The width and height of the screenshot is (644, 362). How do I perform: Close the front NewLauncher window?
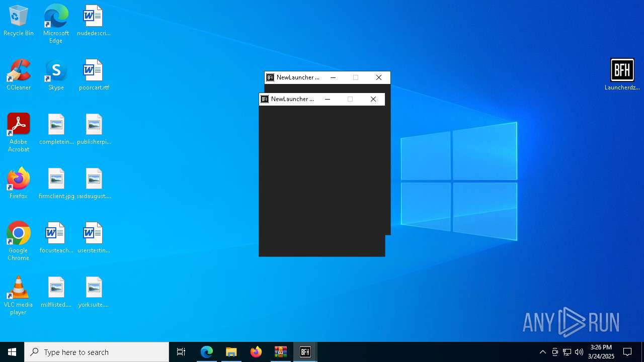pos(373,99)
